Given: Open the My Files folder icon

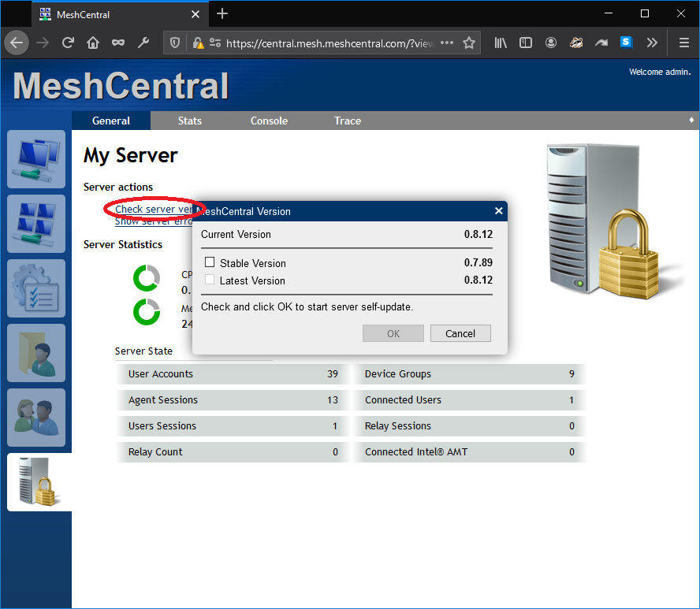Looking at the screenshot, I should pos(35,353).
